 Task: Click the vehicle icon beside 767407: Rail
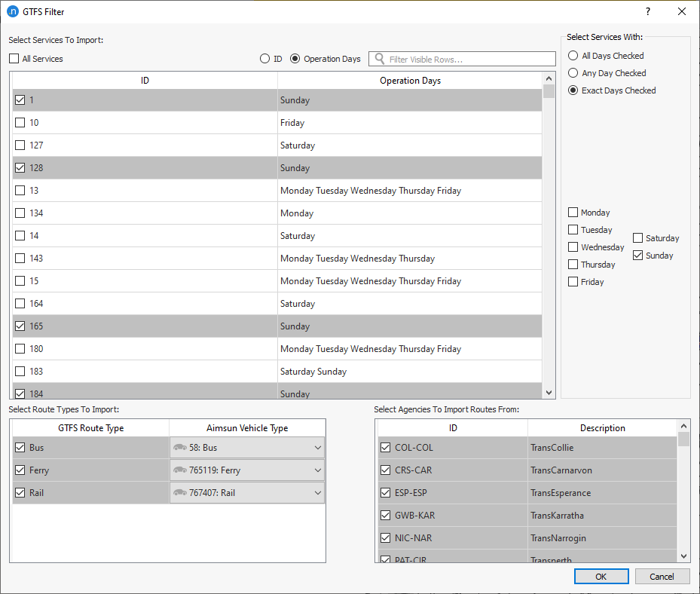[180, 493]
